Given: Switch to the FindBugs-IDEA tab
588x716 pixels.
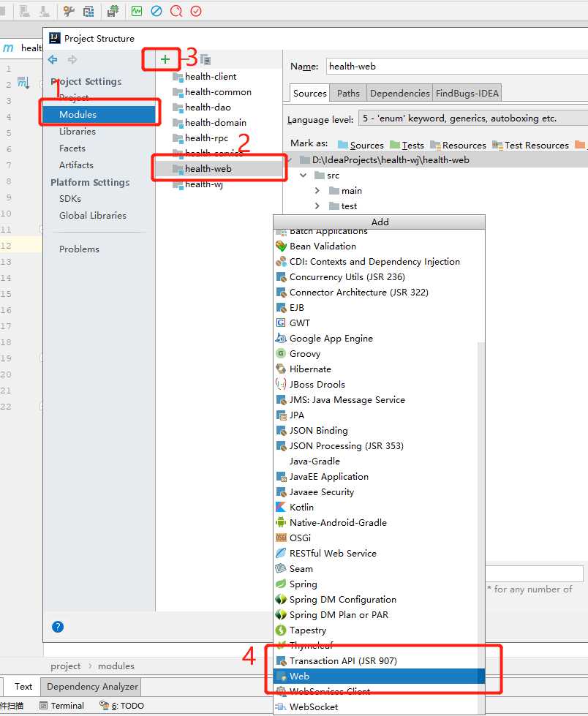Looking at the screenshot, I should pyautogui.click(x=467, y=93).
